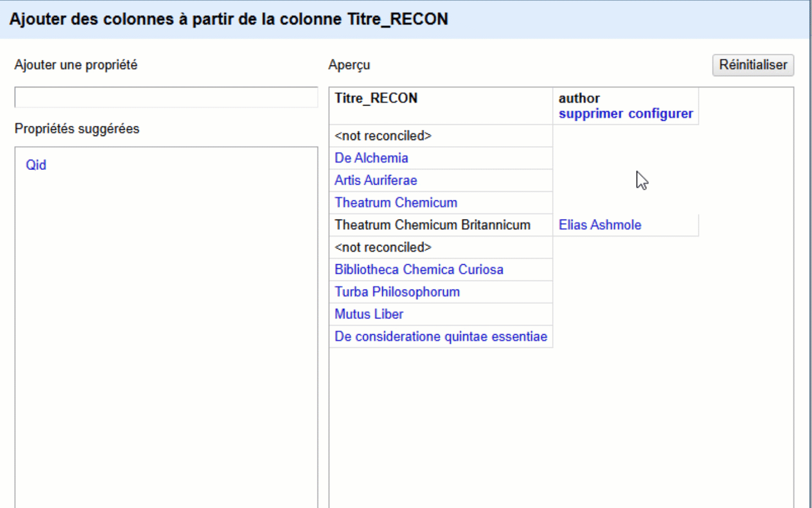Viewport: 812px width, 508px height.
Task: Select the Qid suggested property
Action: pyautogui.click(x=36, y=164)
